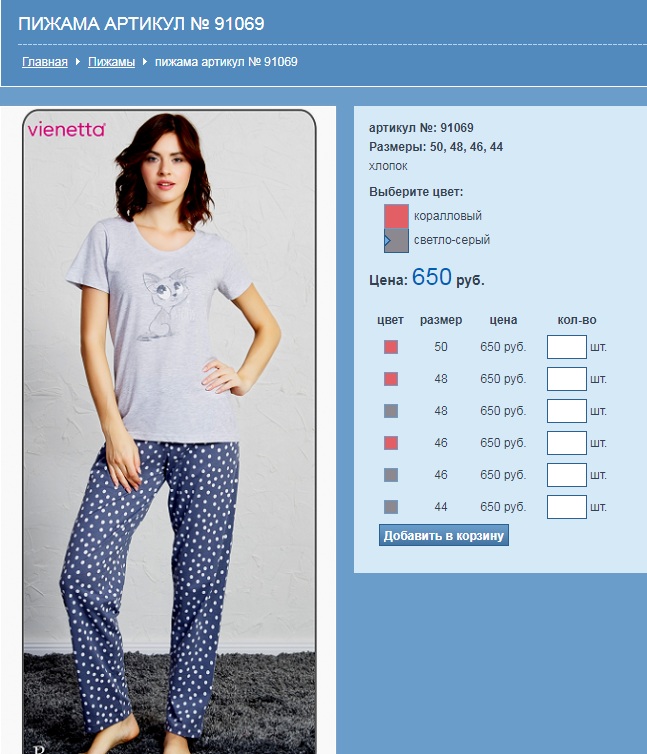Screen dimensions: 647x754
Task: Select the coral color swatch
Action: [x=396, y=216]
